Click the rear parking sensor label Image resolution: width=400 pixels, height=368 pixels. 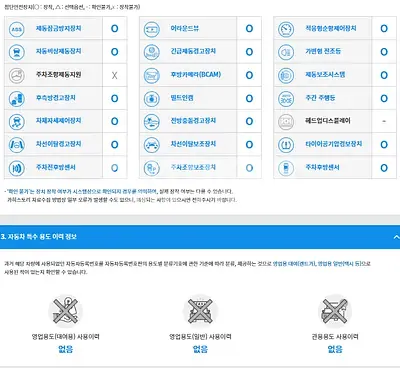[x=322, y=167]
